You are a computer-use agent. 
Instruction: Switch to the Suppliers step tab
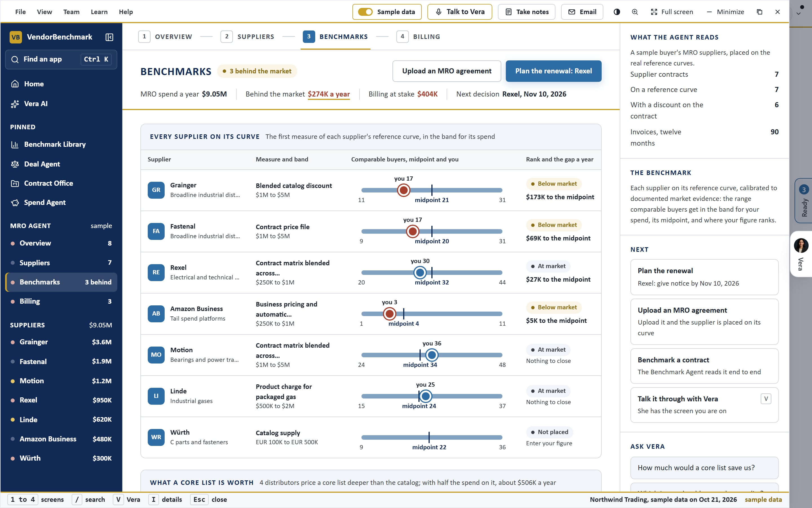(x=247, y=37)
